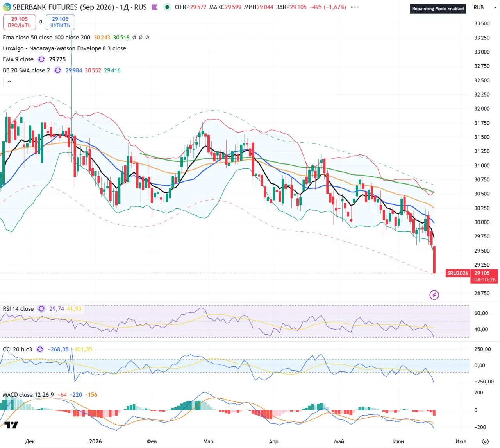
Task: Collapse the indicator legend with the chevron
Action: tap(9, 82)
